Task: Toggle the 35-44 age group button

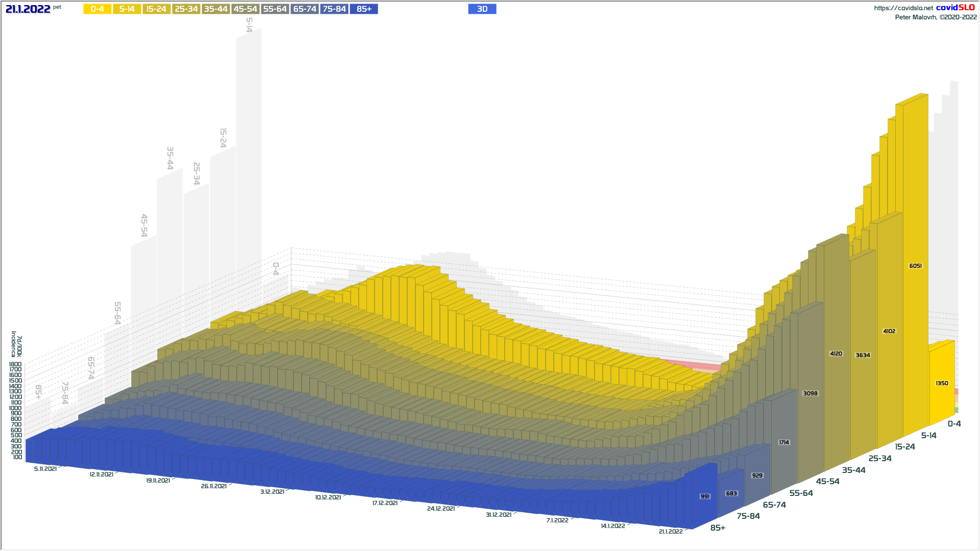Action: (x=215, y=9)
